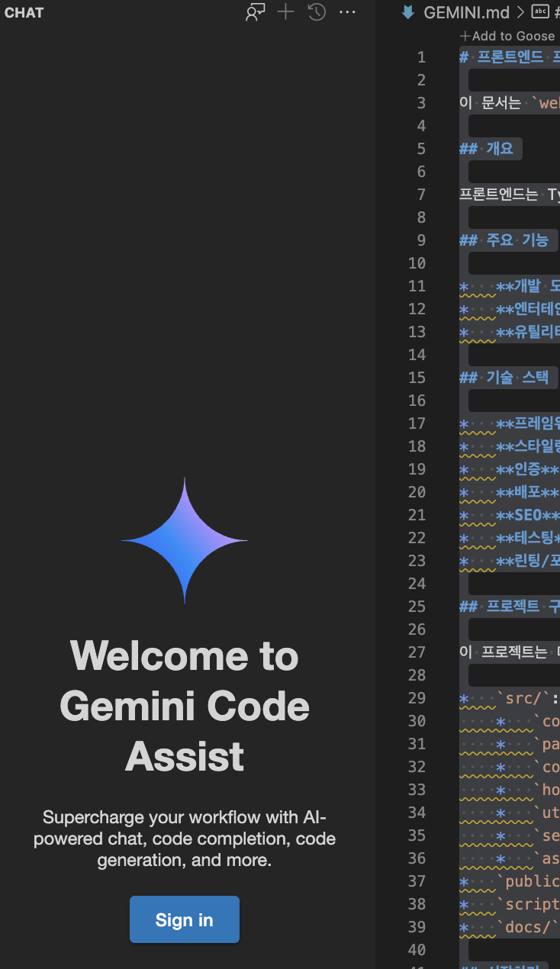The image size is (560, 969).
Task: Click the '**배포**' bullet on line 20
Action: pos(528,492)
